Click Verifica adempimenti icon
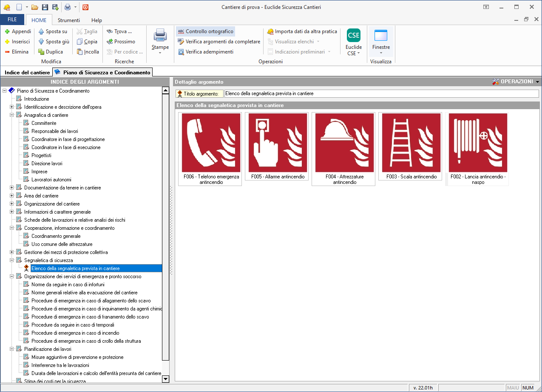Screen dimensions: 542x392 pos(181,52)
